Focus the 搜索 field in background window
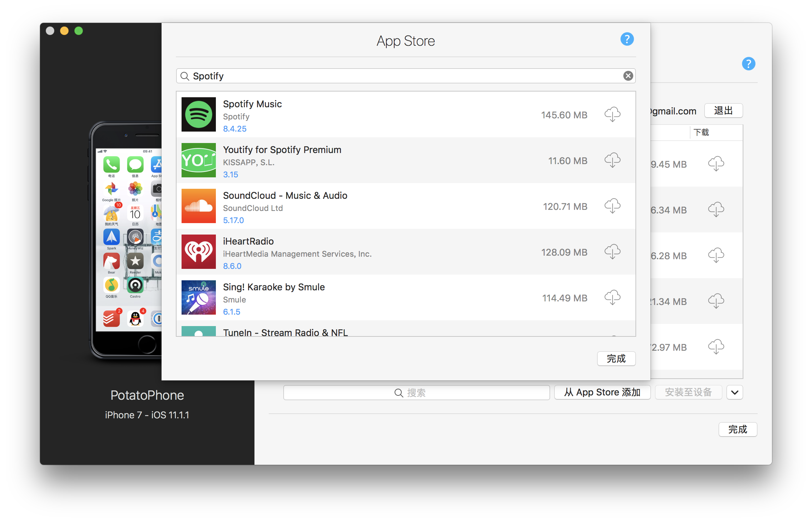Image resolution: width=812 pixels, height=522 pixels. click(416, 393)
